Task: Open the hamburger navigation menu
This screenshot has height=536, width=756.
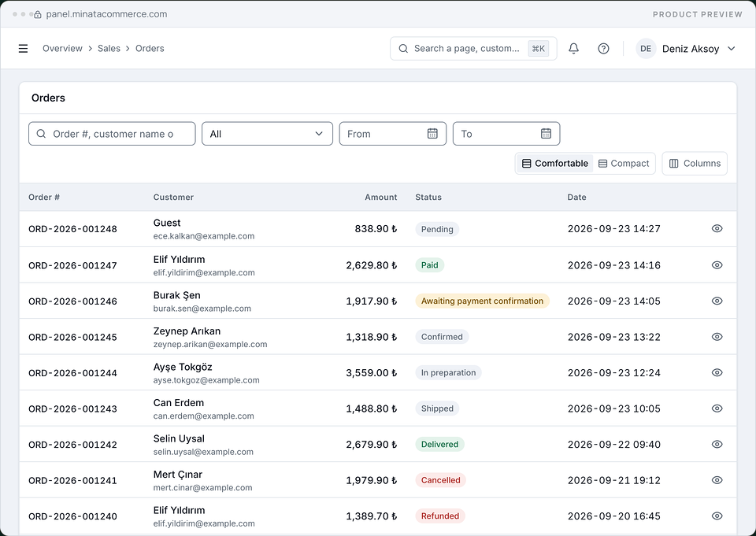Action: [23, 49]
